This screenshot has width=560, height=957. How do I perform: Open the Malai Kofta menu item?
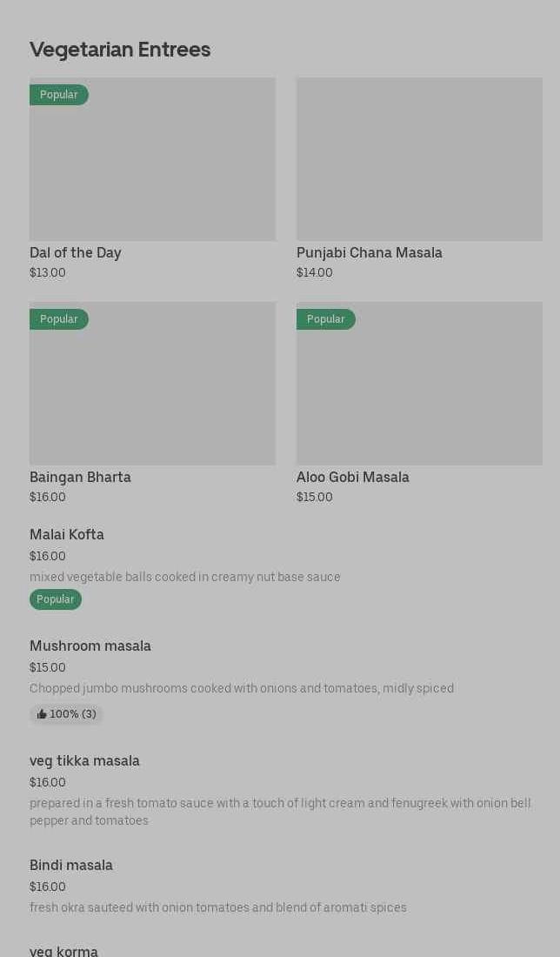tap(67, 535)
